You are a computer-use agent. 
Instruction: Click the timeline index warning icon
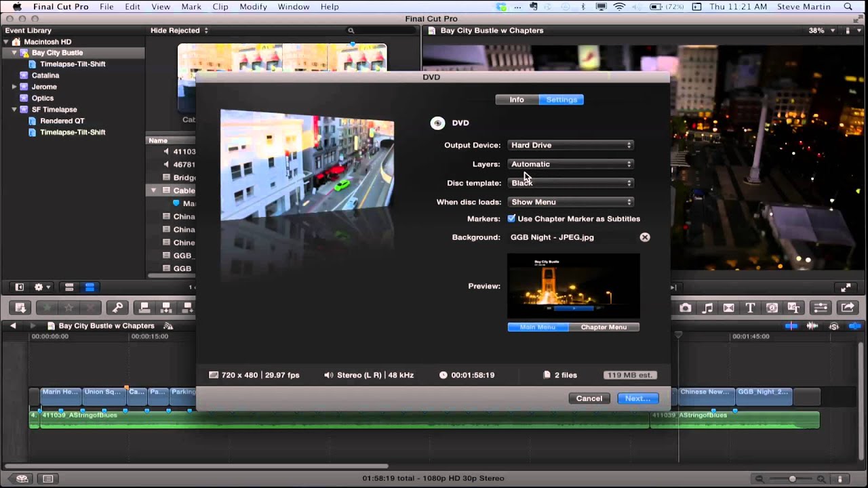point(168,326)
